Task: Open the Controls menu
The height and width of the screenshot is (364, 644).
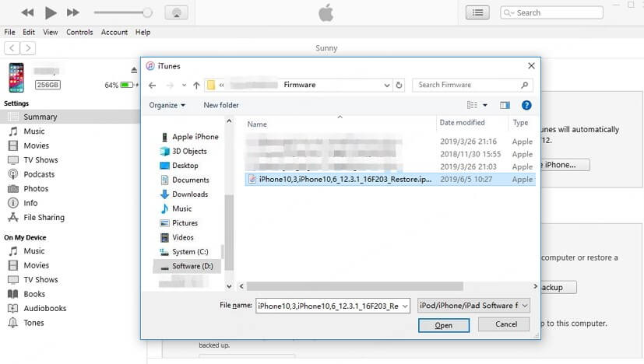Action: click(79, 32)
